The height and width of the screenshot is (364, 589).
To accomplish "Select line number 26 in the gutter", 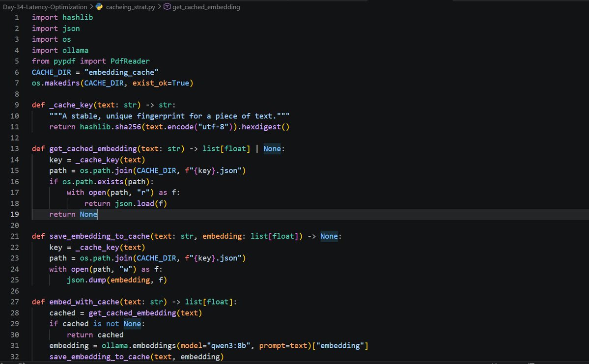I will (15, 291).
